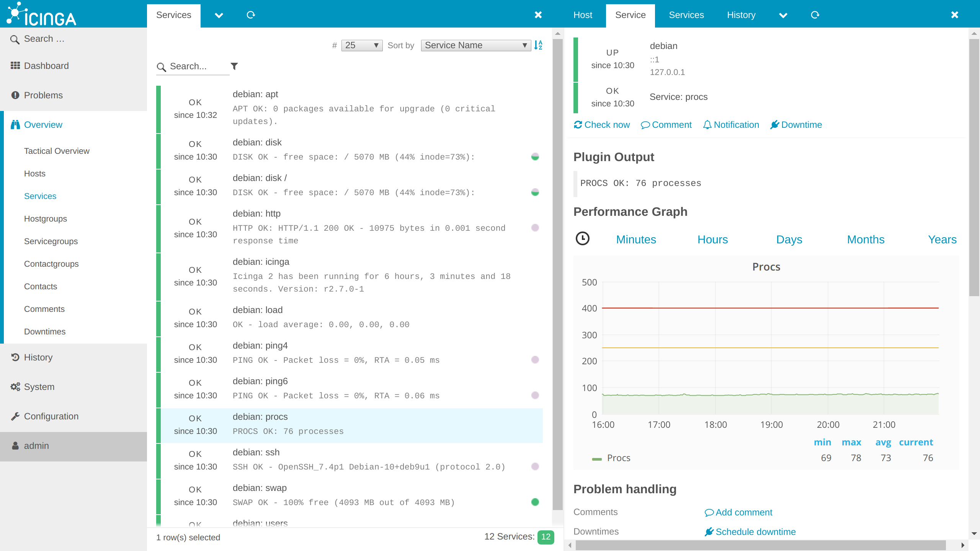Open the Dashboard from sidebar
Image resolution: width=980 pixels, height=551 pixels.
click(46, 66)
